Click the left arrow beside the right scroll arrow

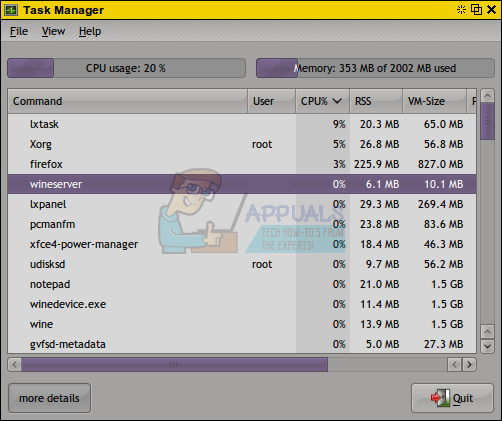tap(454, 365)
